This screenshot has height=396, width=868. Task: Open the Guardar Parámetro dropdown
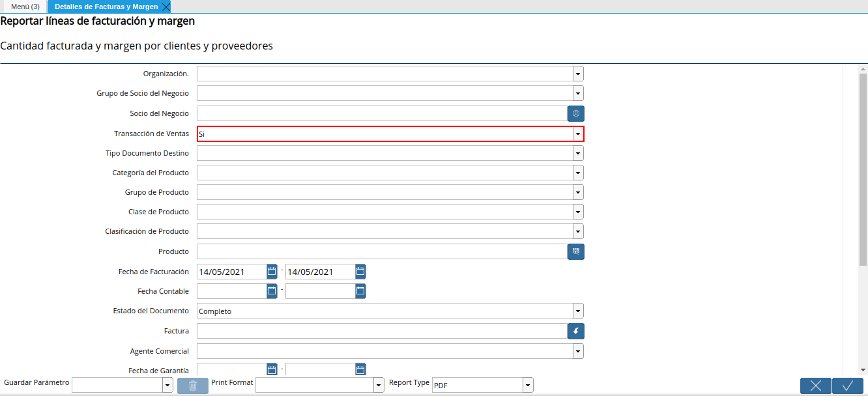(x=167, y=386)
